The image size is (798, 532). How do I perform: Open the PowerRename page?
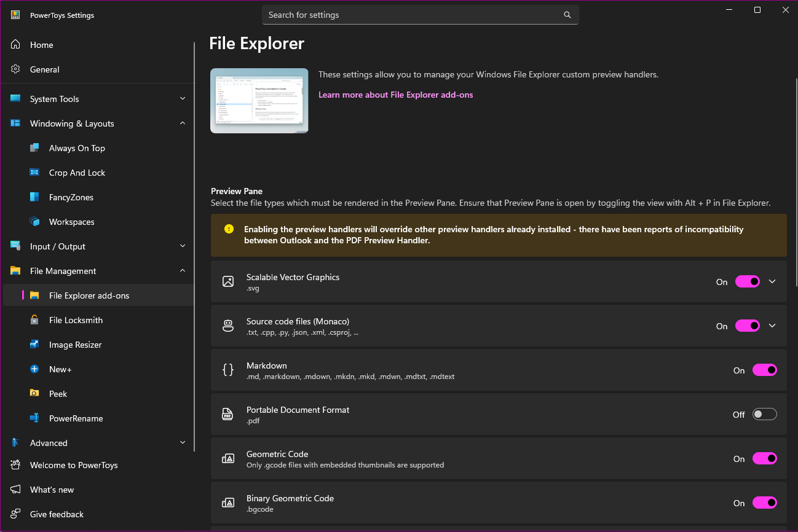[x=98, y=418]
